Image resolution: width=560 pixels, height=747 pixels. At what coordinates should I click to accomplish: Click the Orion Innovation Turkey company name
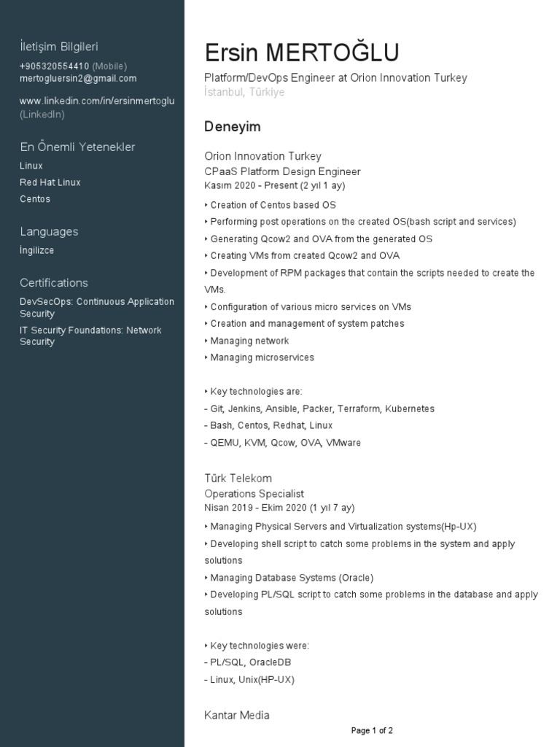pos(262,156)
